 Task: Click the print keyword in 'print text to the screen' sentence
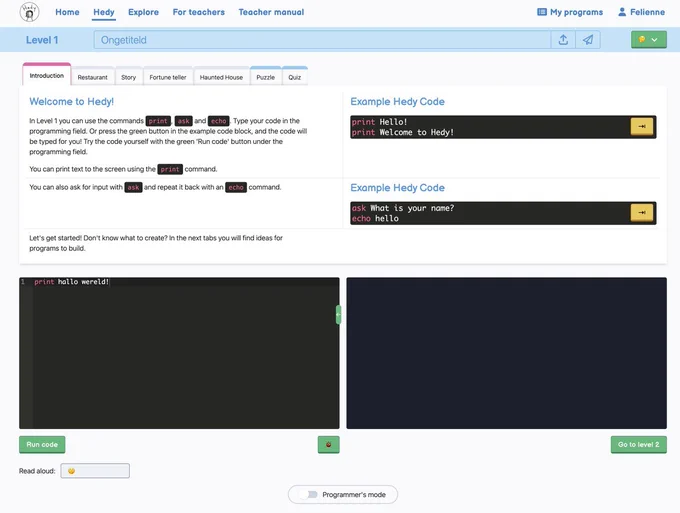(170, 169)
